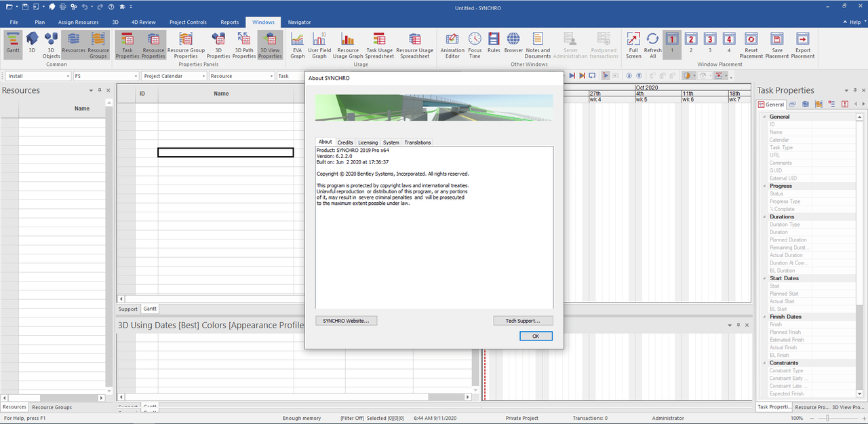Click OK in About SYNCHRO dialog
Screen dimensions: 868x424
[536, 336]
